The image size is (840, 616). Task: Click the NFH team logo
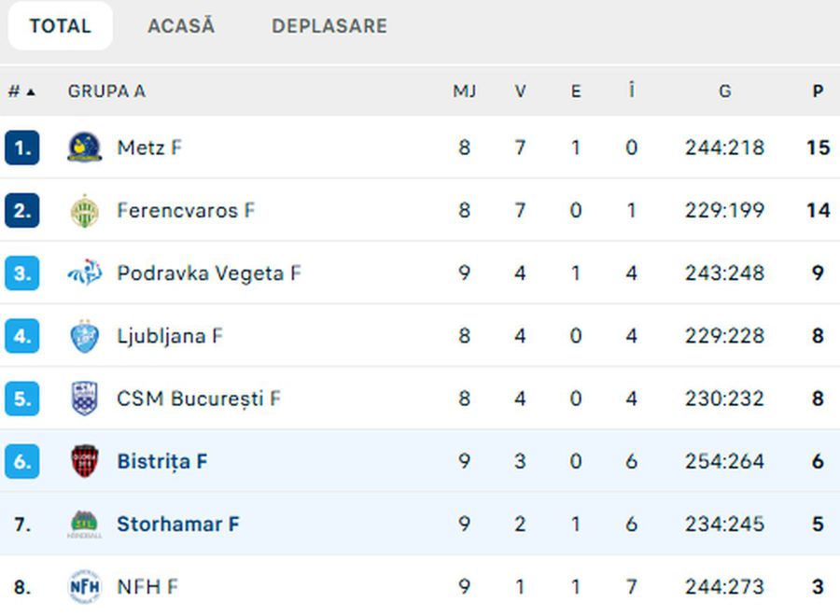click(85, 587)
